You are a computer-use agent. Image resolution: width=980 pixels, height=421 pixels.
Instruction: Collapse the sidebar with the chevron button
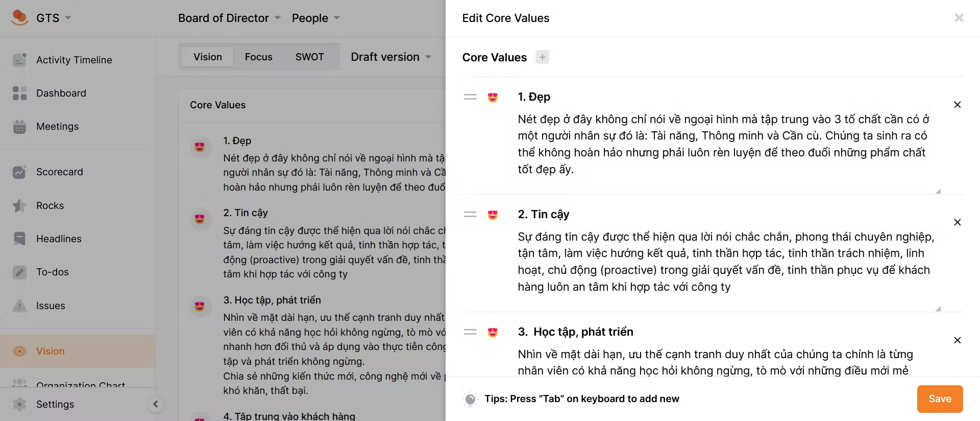click(155, 404)
